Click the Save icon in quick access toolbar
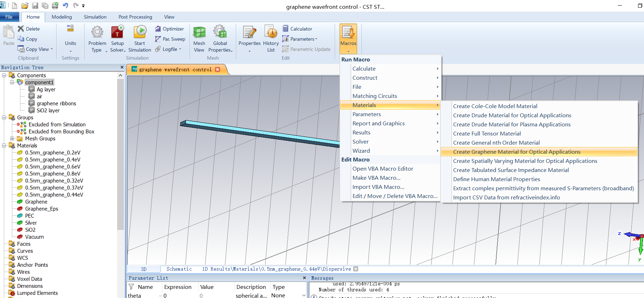The width and height of the screenshot is (644, 298). click(x=35, y=6)
